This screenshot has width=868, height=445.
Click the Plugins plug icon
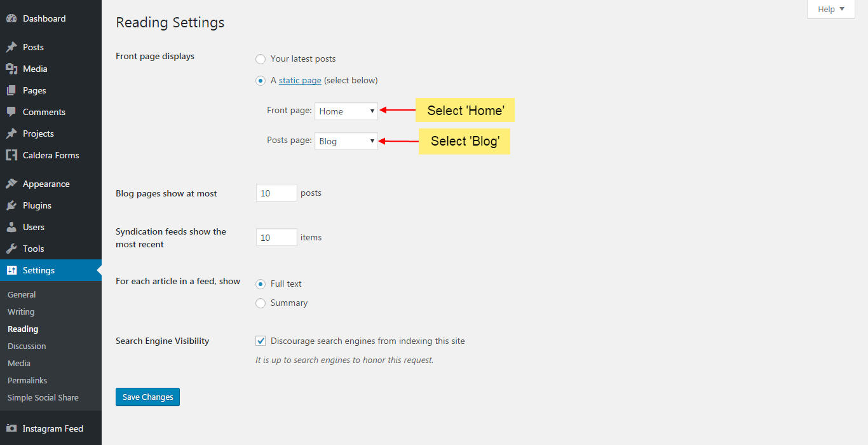(x=11, y=205)
